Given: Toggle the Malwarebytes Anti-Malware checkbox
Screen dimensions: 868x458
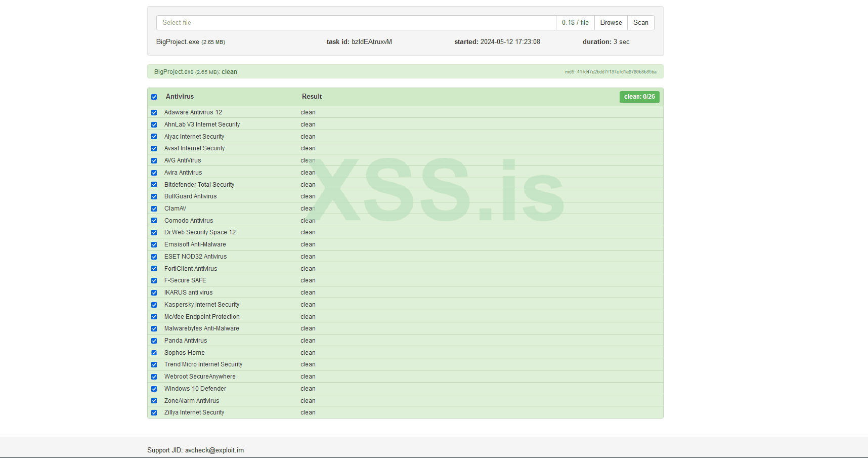Looking at the screenshot, I should pyautogui.click(x=154, y=328).
